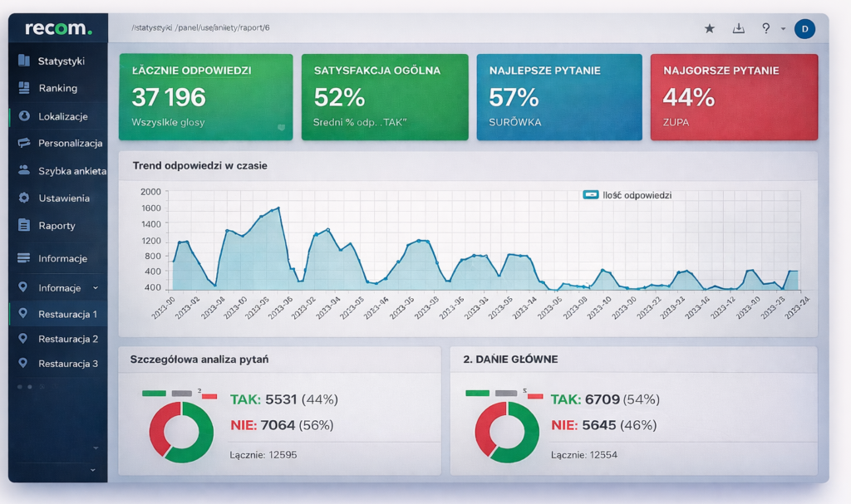
Task: Click the Statystyki sidebar icon
Action: point(23,61)
